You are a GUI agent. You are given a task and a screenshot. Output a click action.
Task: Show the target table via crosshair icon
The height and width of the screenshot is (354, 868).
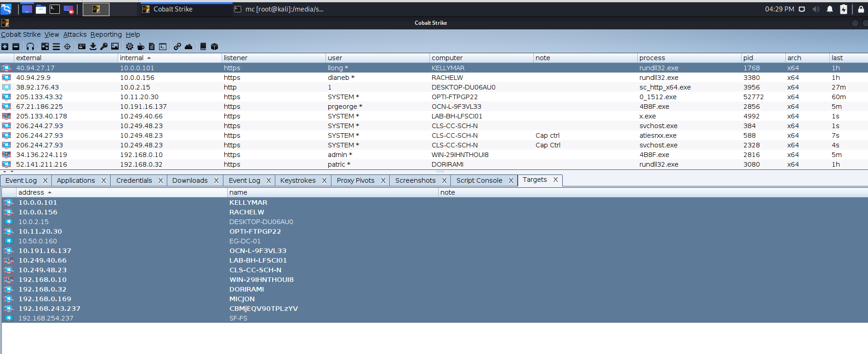point(68,46)
